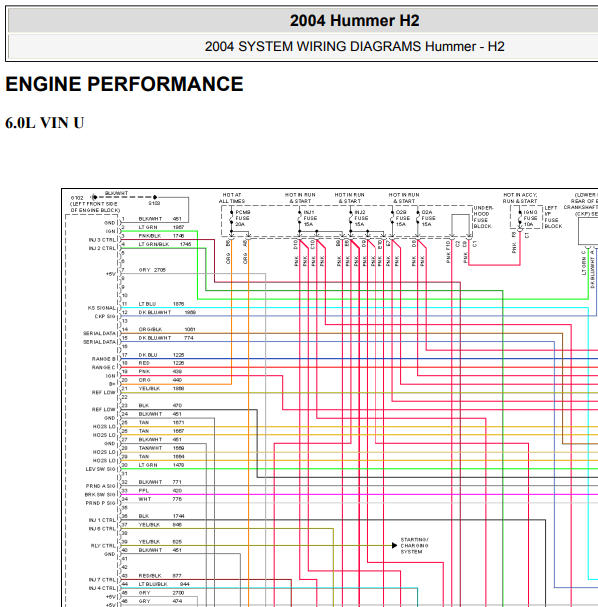Click the "INJ 3 CTRL" pin label
Image resolution: width=598 pixels, height=607 pixels.
102,240
